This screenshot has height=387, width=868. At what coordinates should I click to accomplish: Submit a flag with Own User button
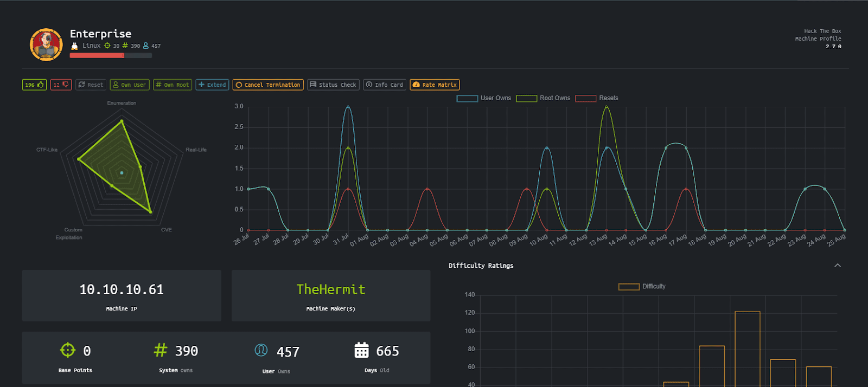[129, 85]
